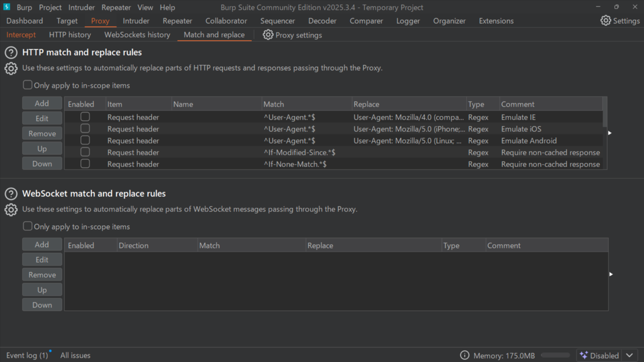Select the '^If-Modified-Since.*$' match cell
Screen dimensions: 644x362
tap(306, 152)
